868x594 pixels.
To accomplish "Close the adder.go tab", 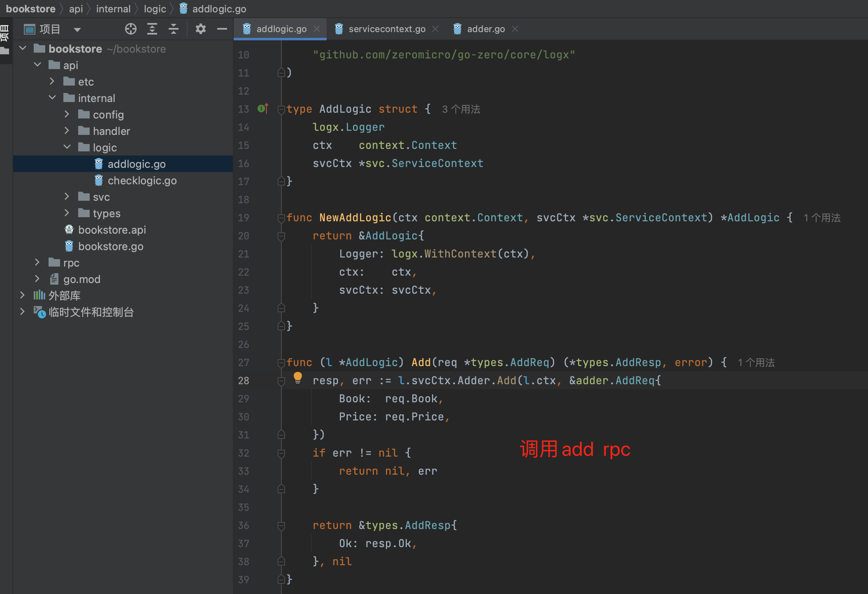I will (515, 29).
